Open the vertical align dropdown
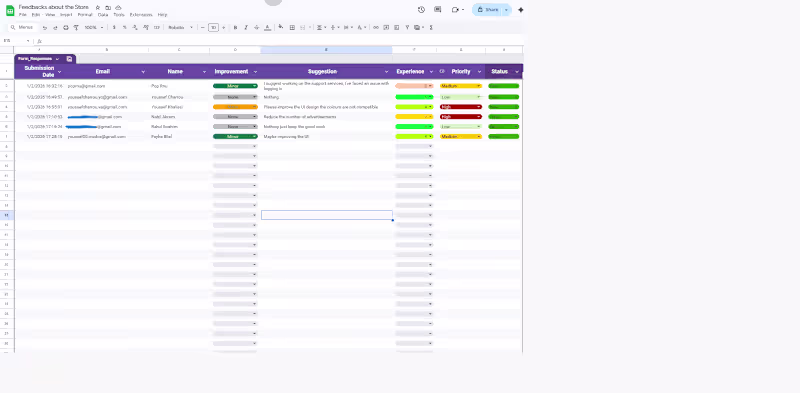Screen dimensions: 800x393 point(335,28)
